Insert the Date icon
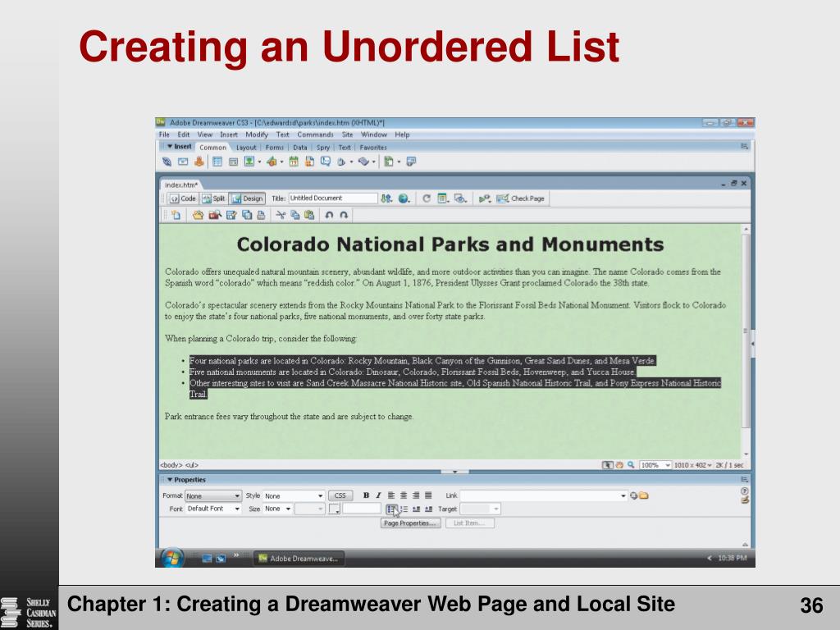840x630 pixels. [x=294, y=162]
